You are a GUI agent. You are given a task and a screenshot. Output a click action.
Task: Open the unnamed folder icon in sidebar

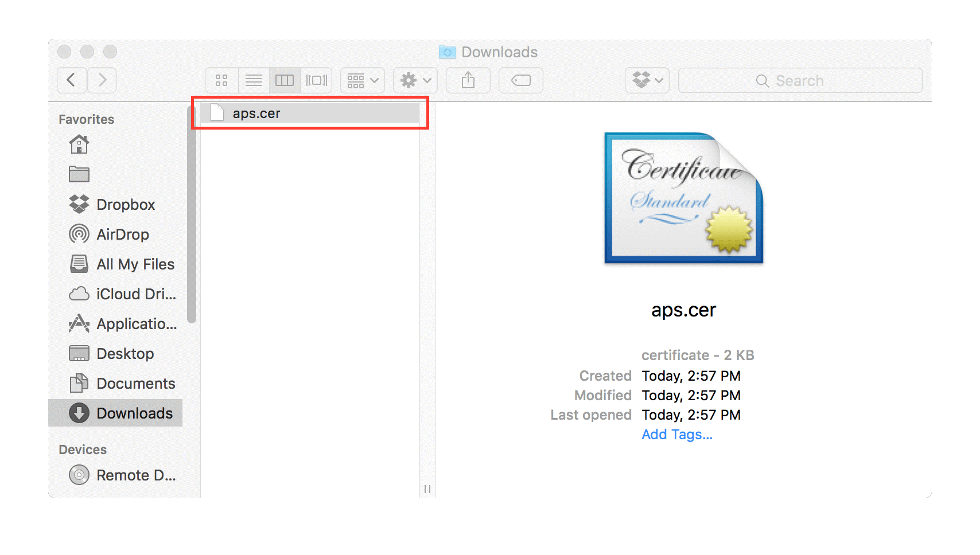79,174
